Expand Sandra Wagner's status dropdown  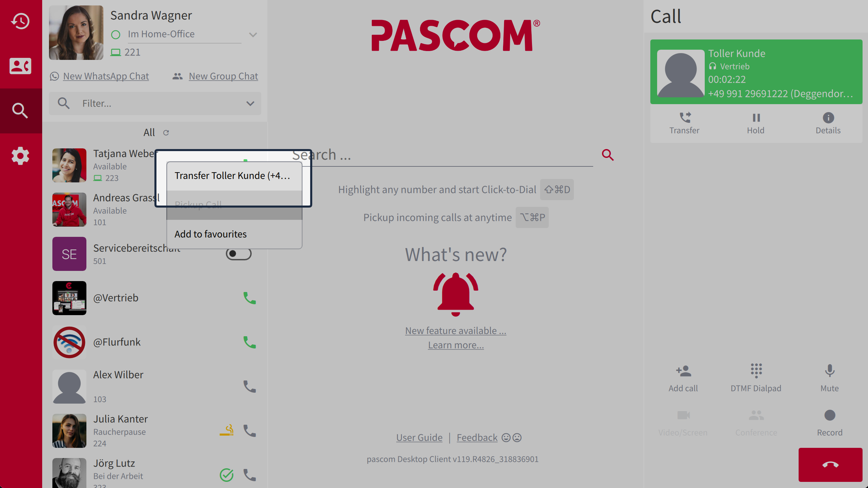(253, 34)
